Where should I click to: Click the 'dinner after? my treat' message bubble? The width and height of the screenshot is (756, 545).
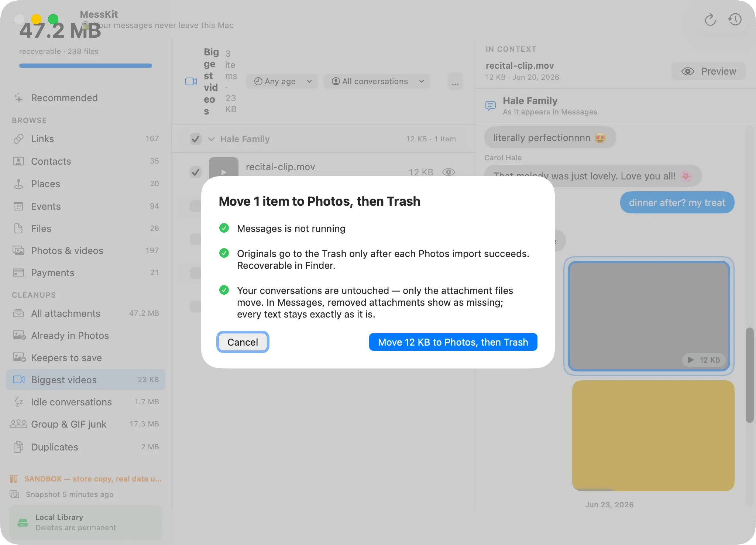(x=677, y=202)
